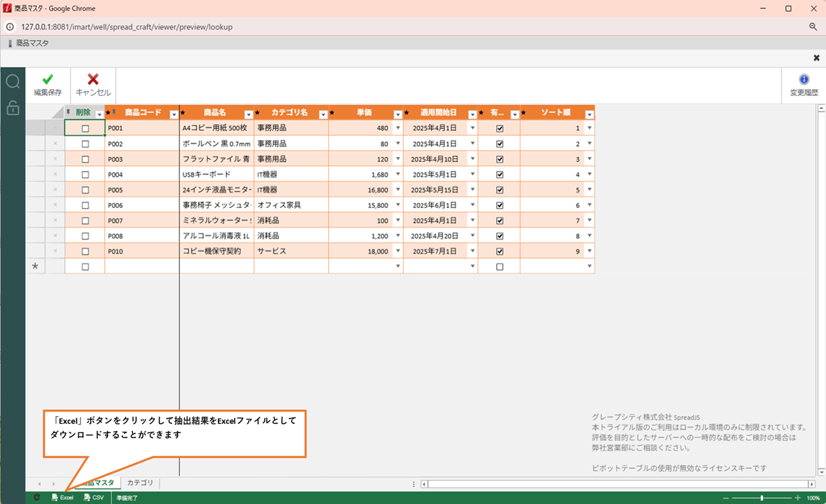
Task: Open the 変更履歴 info icon
Action: [x=804, y=80]
